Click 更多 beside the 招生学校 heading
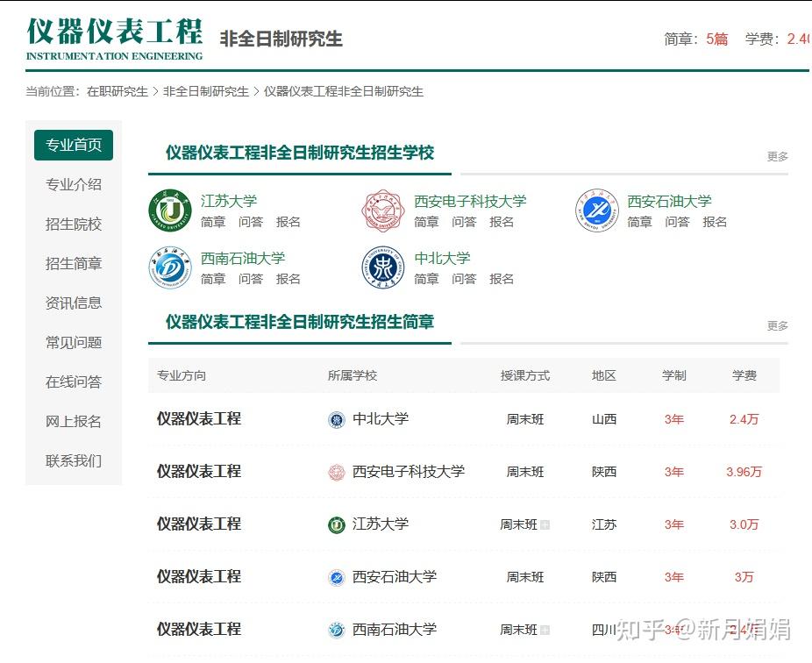 pyautogui.click(x=777, y=156)
